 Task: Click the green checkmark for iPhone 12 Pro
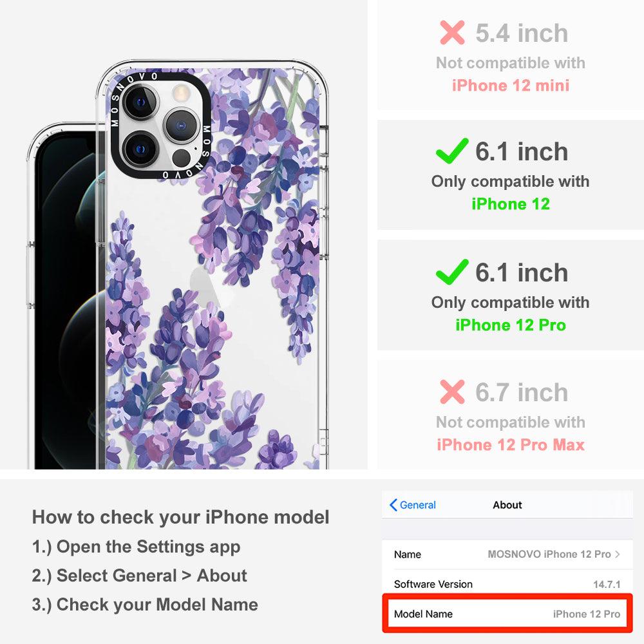[x=452, y=272]
